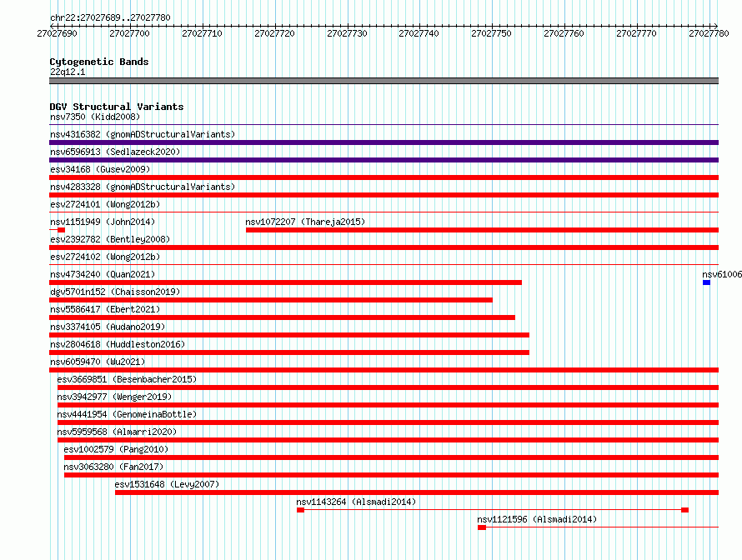Viewport: 742px width, 560px height.
Task: Click the nsv1143264 (Alsmadi2014) label
Action: [356, 502]
